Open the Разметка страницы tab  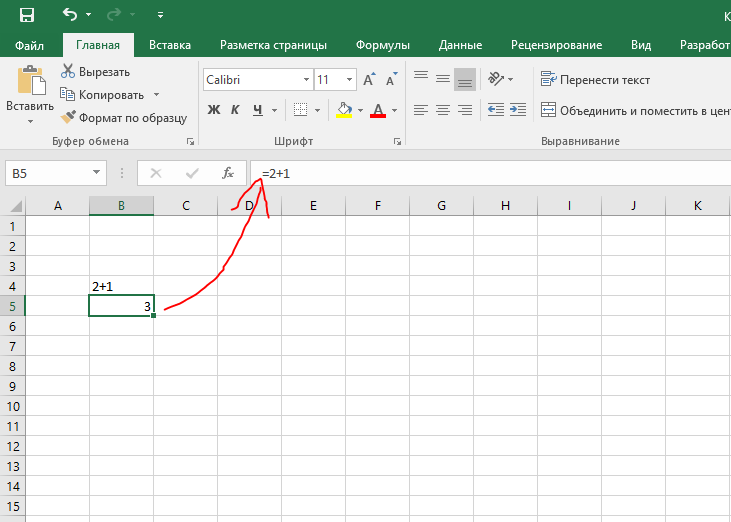[x=273, y=45]
